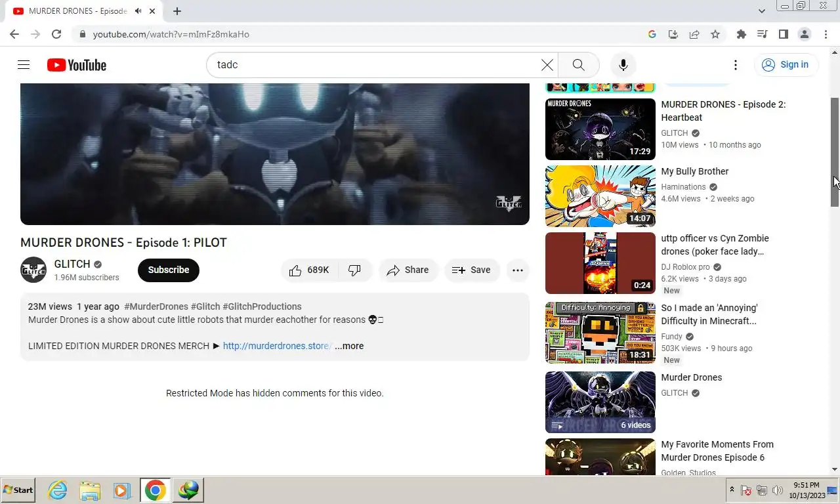Click scrollbar down arrow
Viewport: 840px width, 504px height.
point(835,469)
